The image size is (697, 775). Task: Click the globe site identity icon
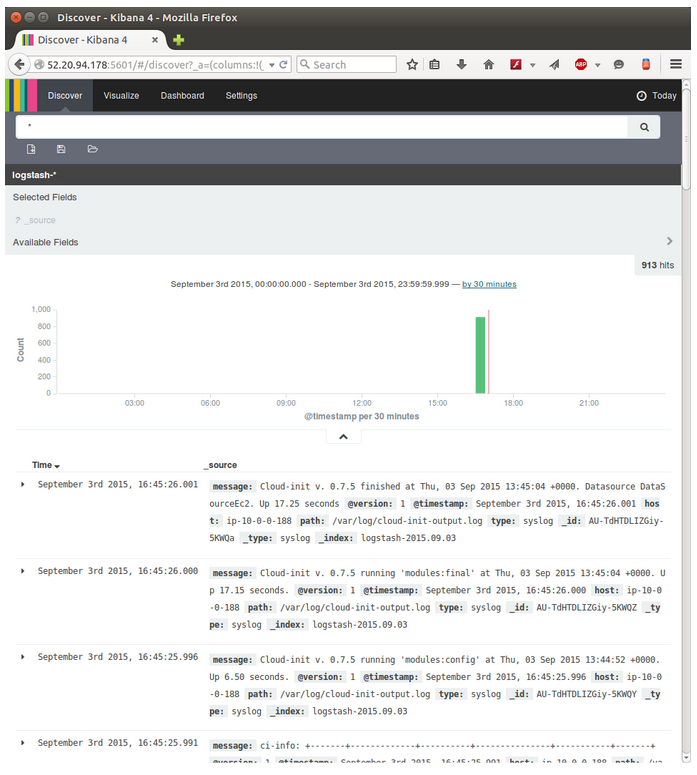[39, 65]
